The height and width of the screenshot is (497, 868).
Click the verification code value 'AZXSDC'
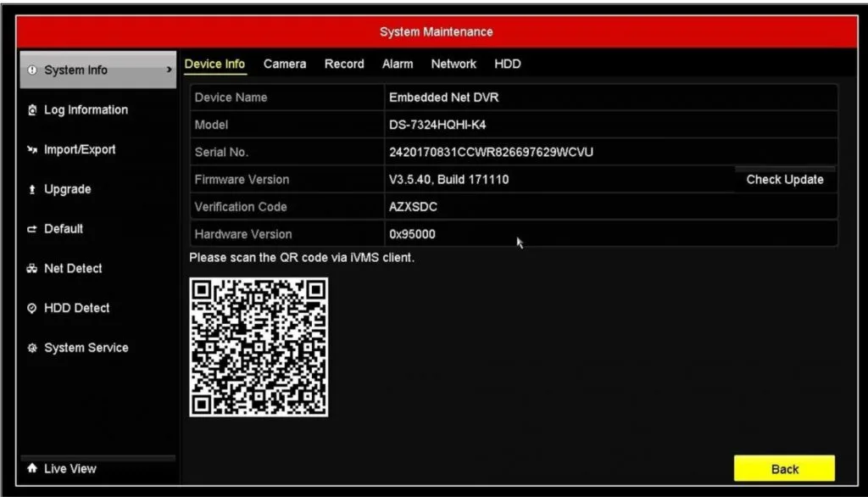coord(413,207)
